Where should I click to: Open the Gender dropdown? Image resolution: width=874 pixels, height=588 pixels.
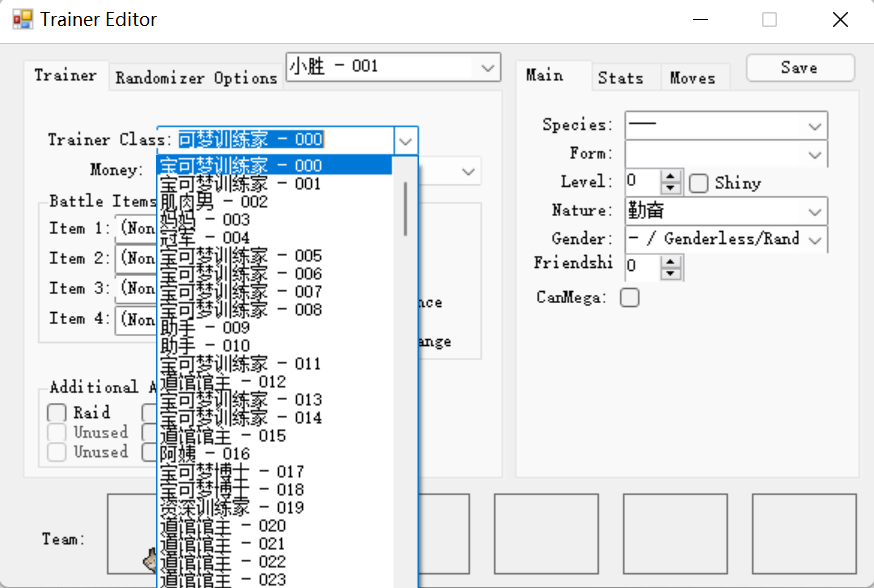click(x=814, y=240)
